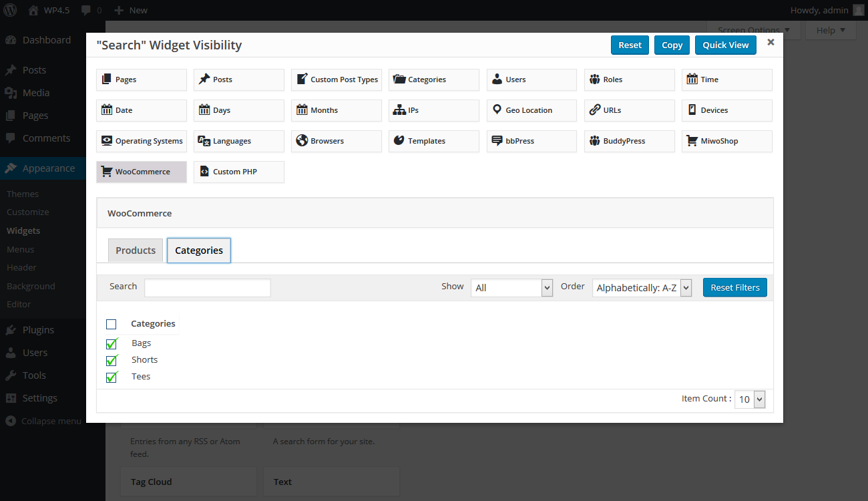Open Settings in sidebar menu
This screenshot has height=501, width=868.
tap(43, 398)
